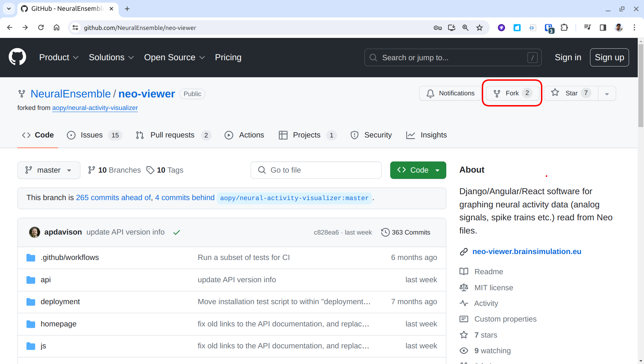Click the GitHub Octocat logo
Viewport: 644px width, 364px height.
17,57
